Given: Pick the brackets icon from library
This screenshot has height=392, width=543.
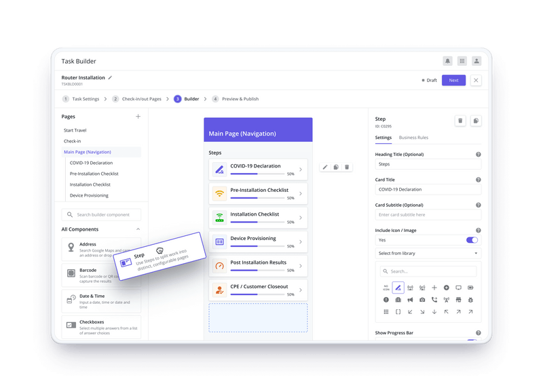Looking at the screenshot, I should (x=398, y=312).
